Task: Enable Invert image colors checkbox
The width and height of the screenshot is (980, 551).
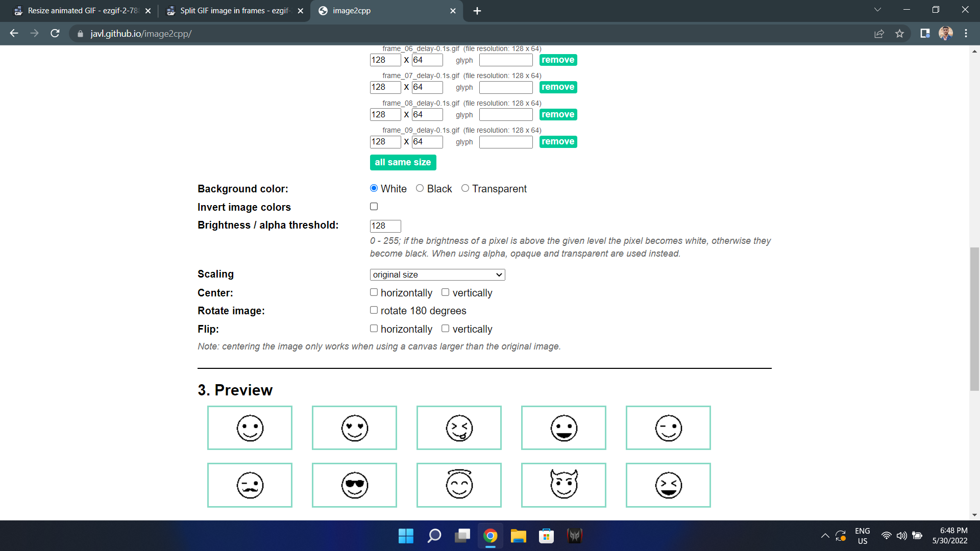Action: (374, 207)
